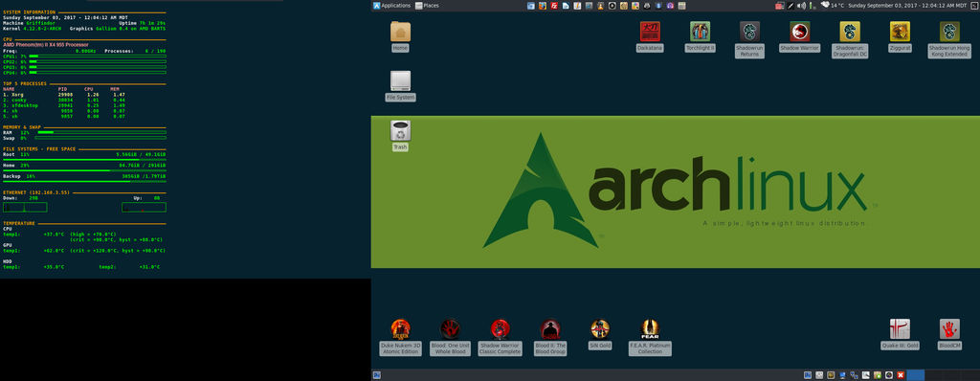Click the monitor display icon in bottom tray
The width and height of the screenshot is (980, 381).
point(842,375)
